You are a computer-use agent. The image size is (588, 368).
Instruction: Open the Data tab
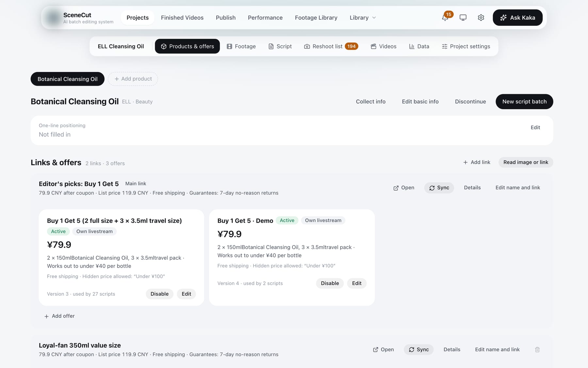coord(419,46)
